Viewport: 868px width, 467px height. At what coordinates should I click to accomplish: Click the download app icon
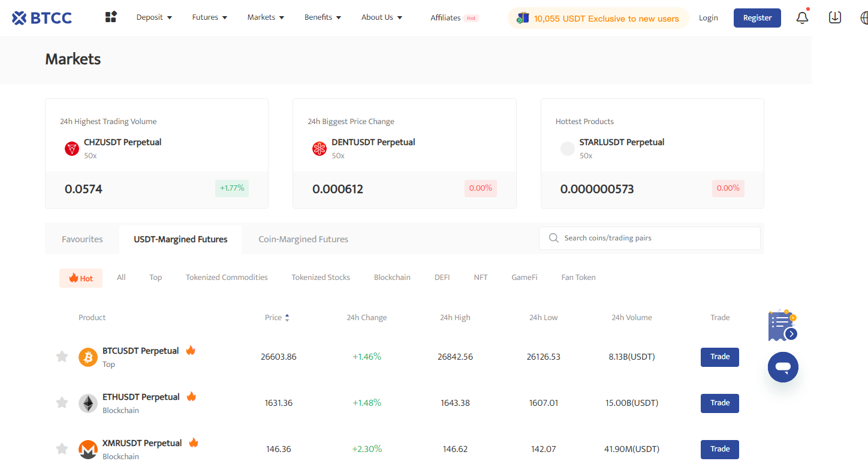[x=835, y=18]
